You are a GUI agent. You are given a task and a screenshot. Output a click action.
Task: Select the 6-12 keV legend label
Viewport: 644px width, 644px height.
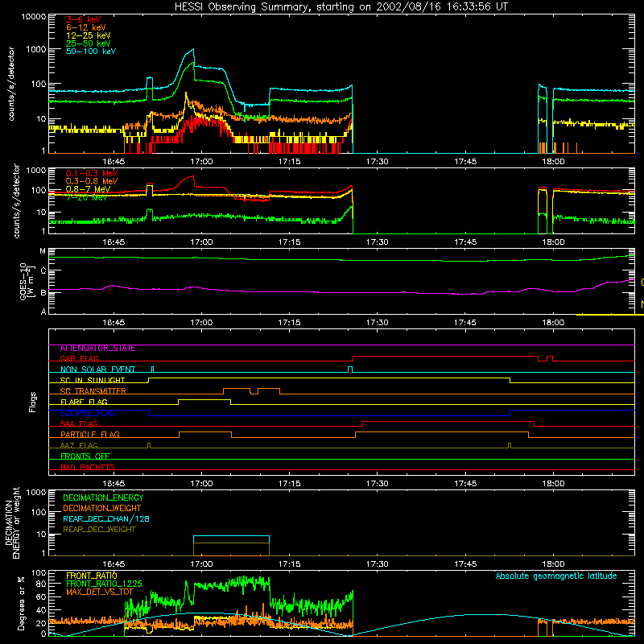[x=86, y=27]
